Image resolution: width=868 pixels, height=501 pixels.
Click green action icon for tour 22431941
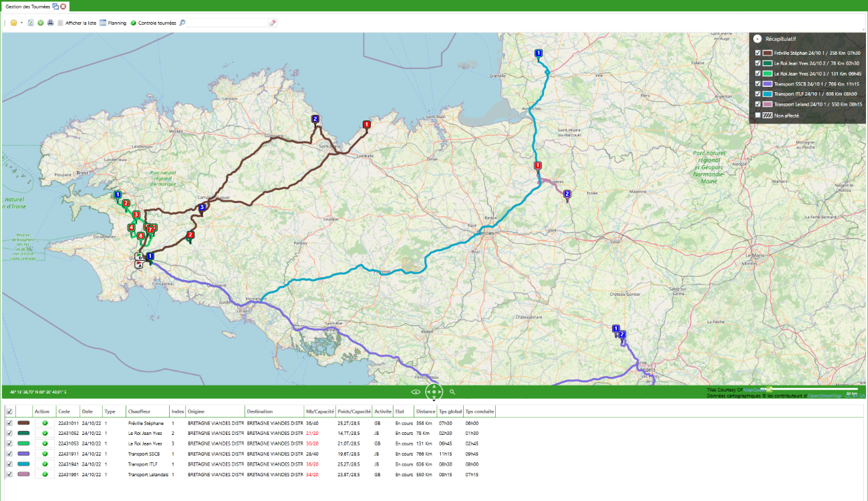(45, 464)
